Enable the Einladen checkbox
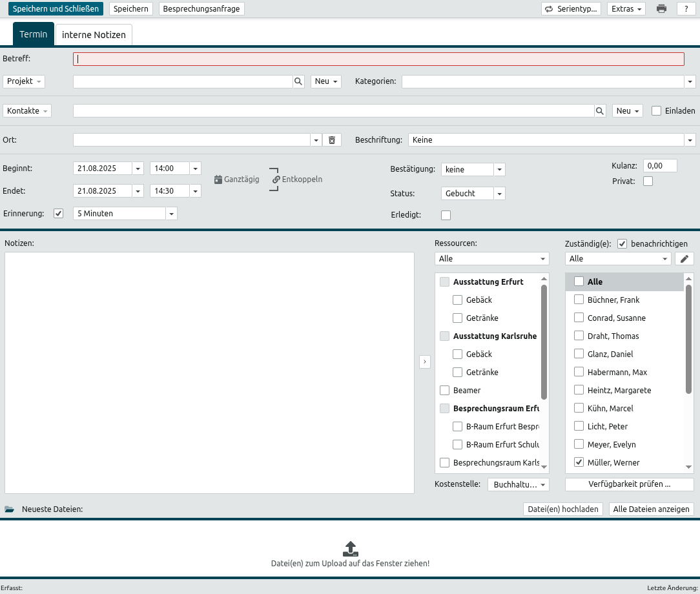The height and width of the screenshot is (594, 700). click(657, 111)
